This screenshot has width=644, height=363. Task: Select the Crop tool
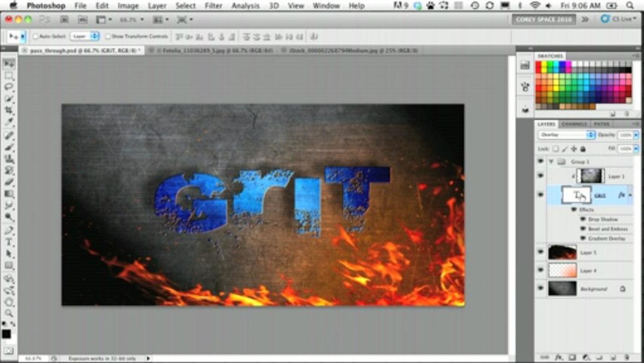point(9,110)
